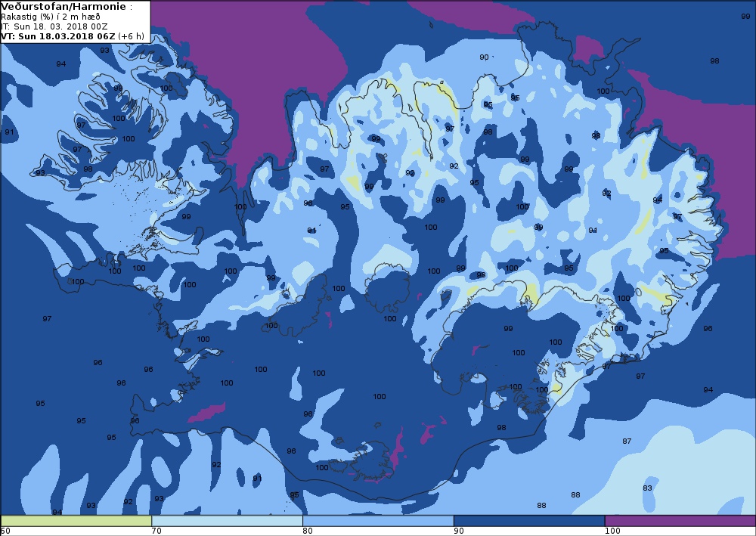Click the humidity value '83' over the sea

(647, 488)
